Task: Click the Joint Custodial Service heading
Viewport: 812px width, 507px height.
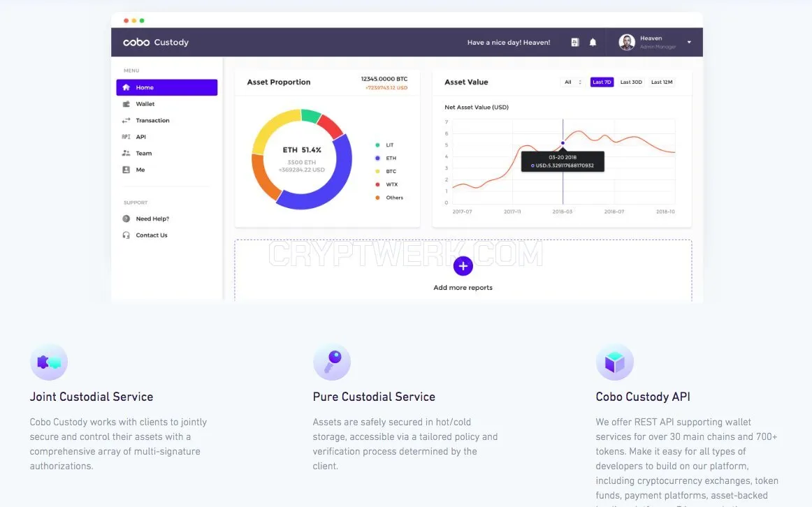Action: [x=92, y=397]
